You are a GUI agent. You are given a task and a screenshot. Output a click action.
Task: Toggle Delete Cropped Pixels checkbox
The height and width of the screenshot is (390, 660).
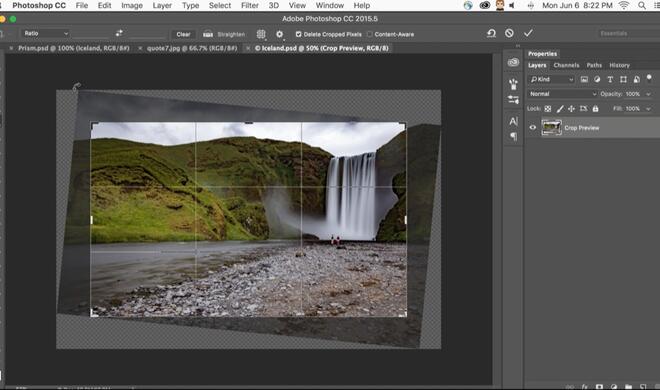pos(298,34)
